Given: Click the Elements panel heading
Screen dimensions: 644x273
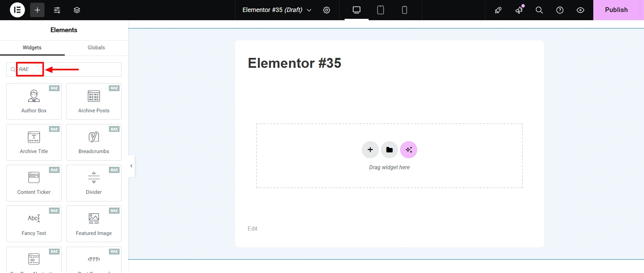Looking at the screenshot, I should click(64, 30).
